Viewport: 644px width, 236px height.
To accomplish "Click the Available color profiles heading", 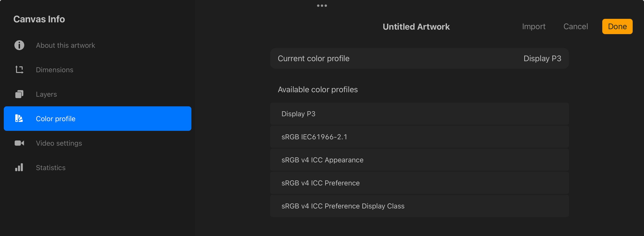I will coord(318,90).
